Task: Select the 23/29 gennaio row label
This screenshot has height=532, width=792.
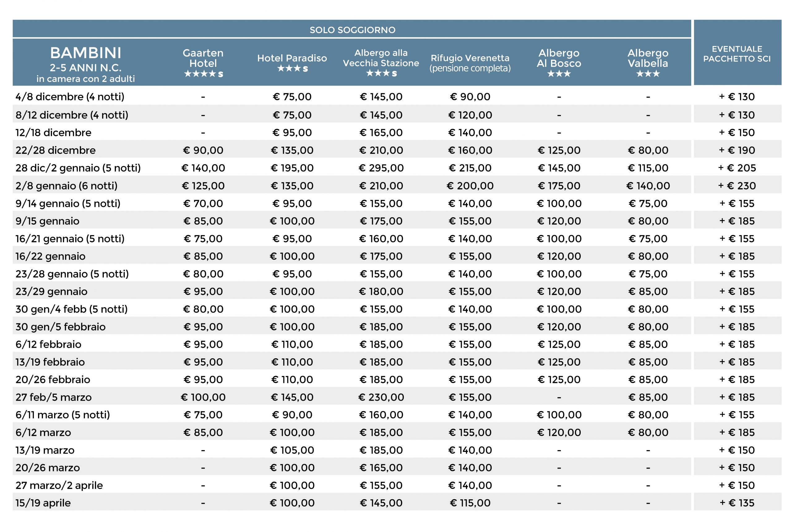Action: tap(51, 292)
